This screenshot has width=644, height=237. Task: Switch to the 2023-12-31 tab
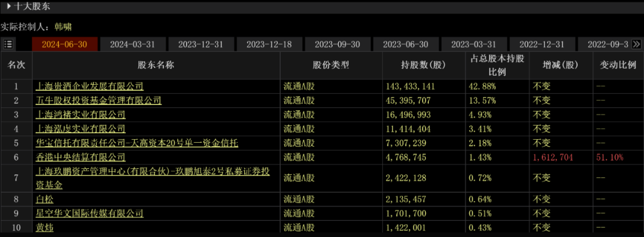point(202,44)
